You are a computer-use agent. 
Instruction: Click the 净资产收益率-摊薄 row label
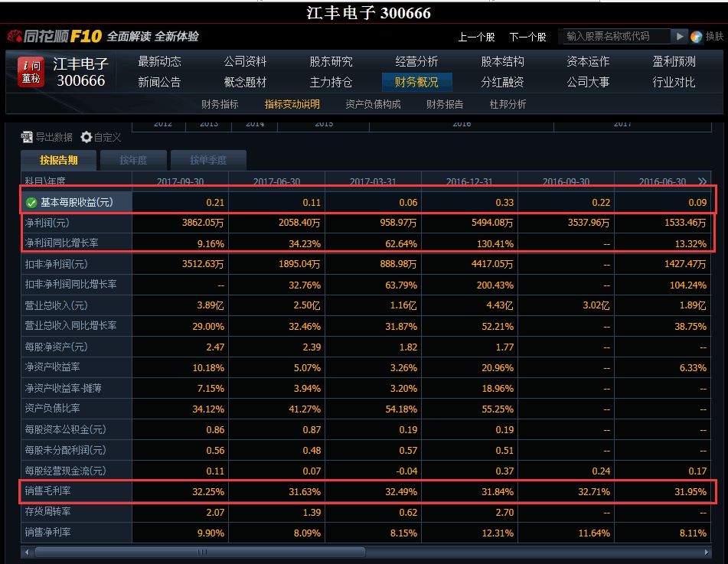click(x=63, y=388)
